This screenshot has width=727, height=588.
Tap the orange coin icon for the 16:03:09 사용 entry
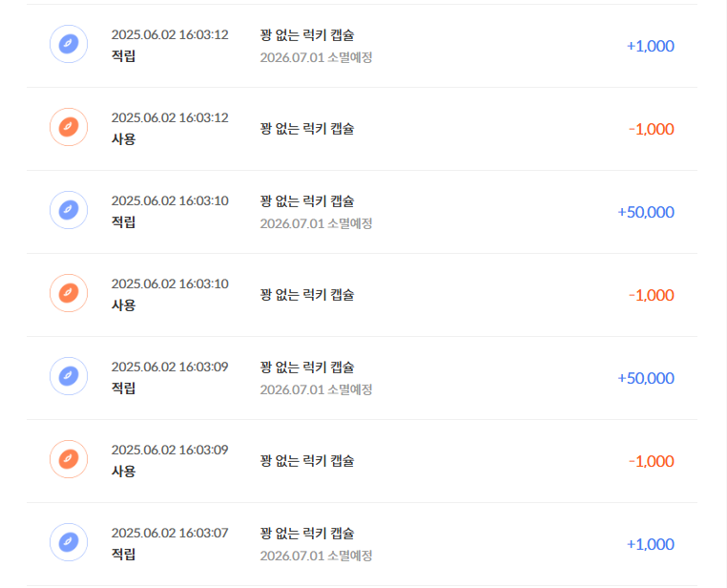click(x=69, y=459)
